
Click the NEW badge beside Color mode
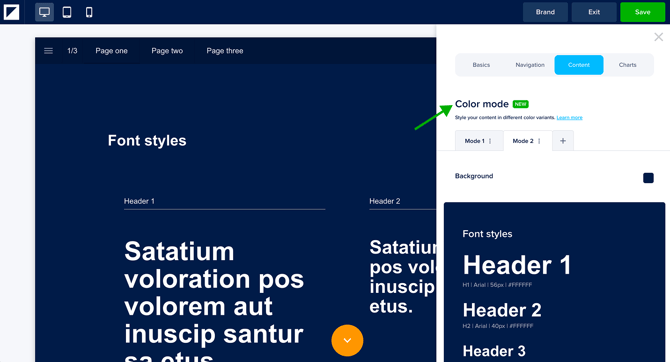(x=520, y=104)
